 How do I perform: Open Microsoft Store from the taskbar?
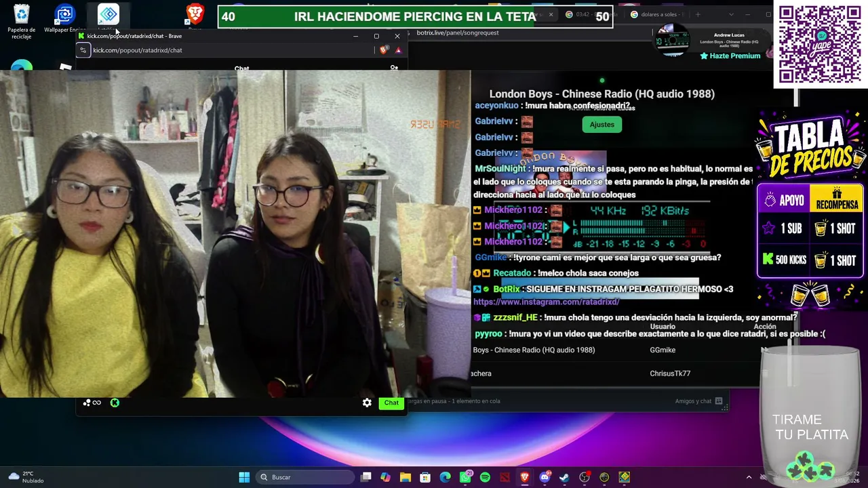click(x=425, y=477)
